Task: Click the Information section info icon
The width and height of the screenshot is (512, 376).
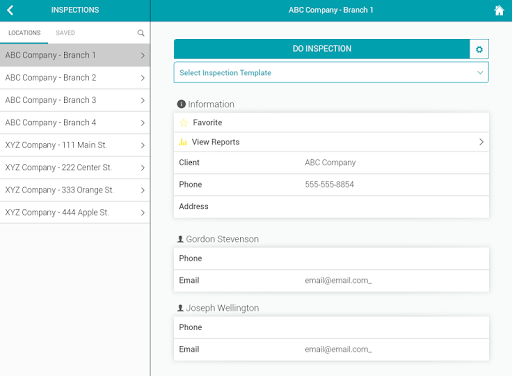Action: (181, 104)
